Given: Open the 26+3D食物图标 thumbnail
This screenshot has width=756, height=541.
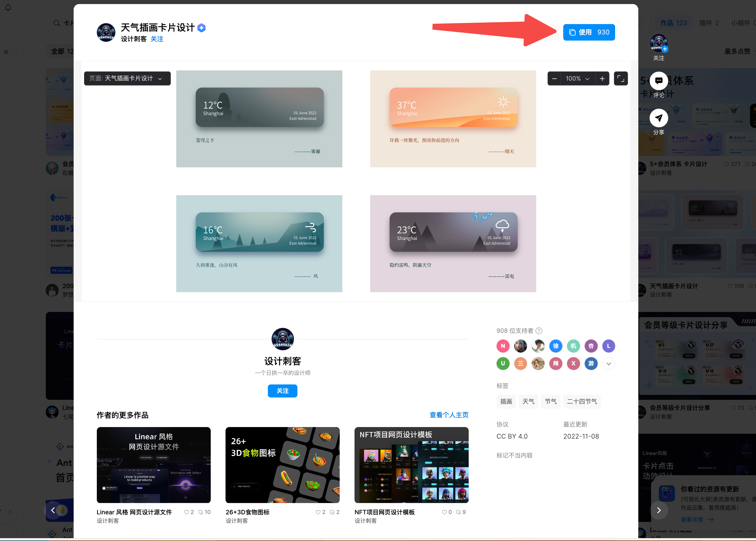Looking at the screenshot, I should point(282,465).
